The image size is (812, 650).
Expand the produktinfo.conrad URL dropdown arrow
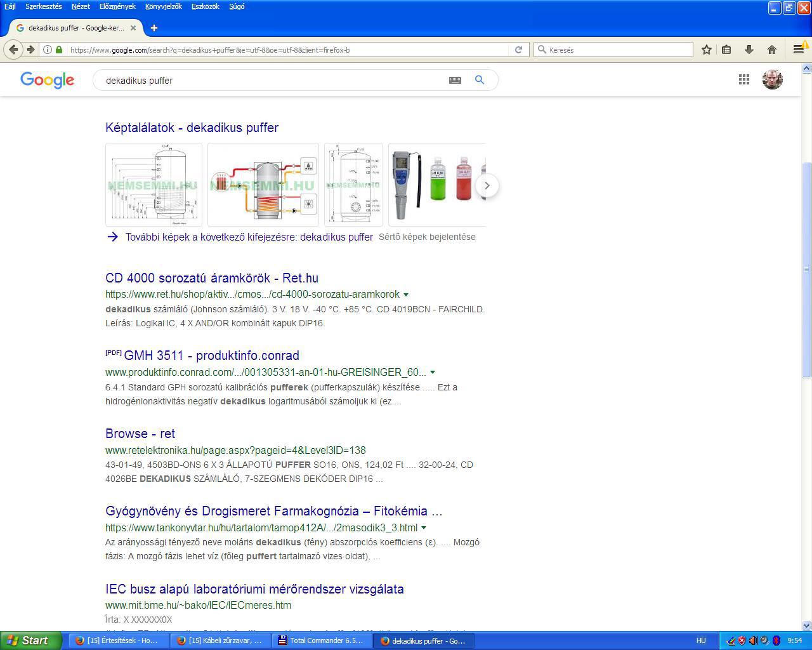click(433, 373)
